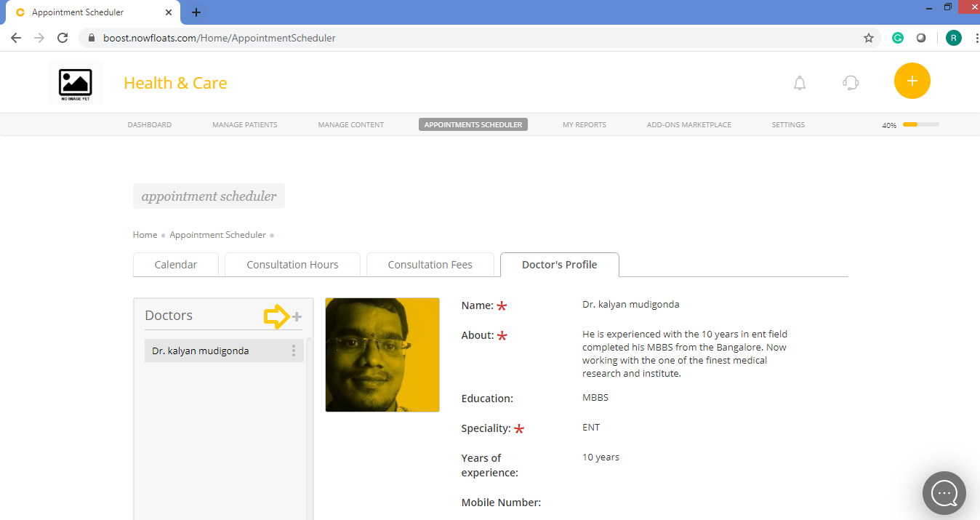Click the Education field label
Viewport: 980px width, 520px height.
pos(487,399)
